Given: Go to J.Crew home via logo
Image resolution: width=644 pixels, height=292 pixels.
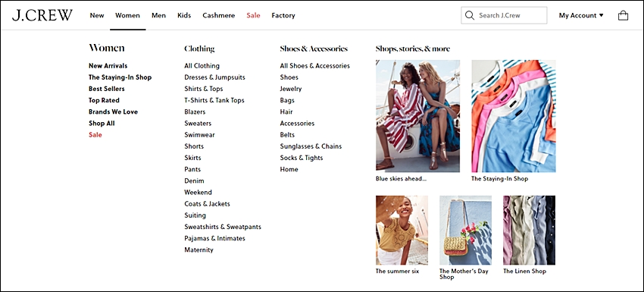Looking at the screenshot, I should click(42, 15).
